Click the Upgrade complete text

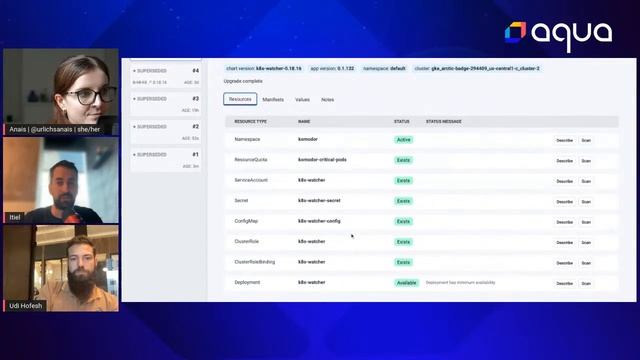[x=243, y=81]
